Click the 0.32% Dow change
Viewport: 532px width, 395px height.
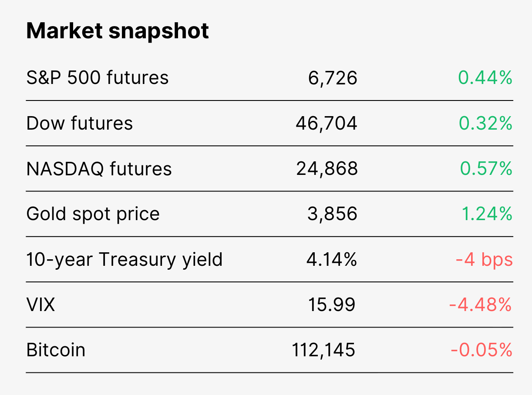click(485, 123)
